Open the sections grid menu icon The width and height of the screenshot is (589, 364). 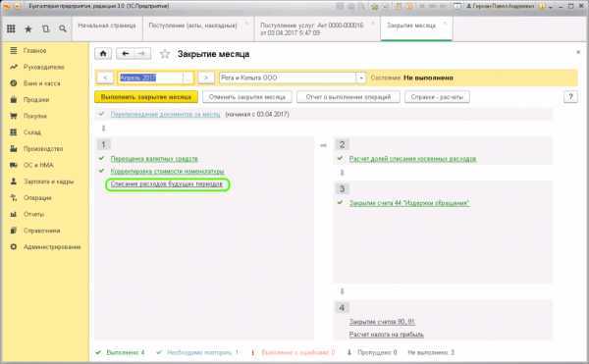(11, 28)
